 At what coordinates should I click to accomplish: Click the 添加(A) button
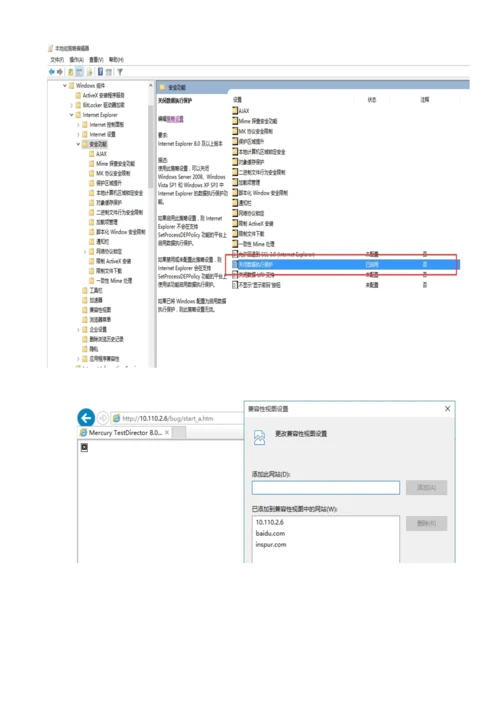(x=427, y=487)
